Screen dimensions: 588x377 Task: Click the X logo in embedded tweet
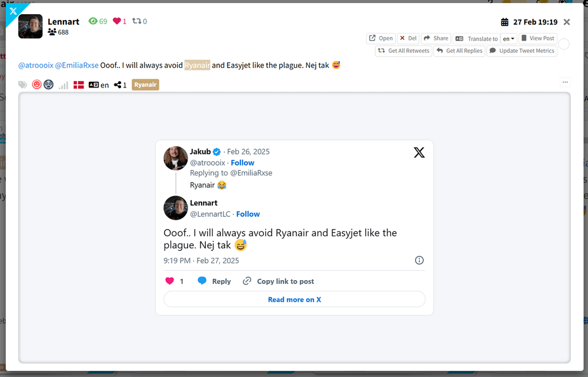click(x=419, y=152)
